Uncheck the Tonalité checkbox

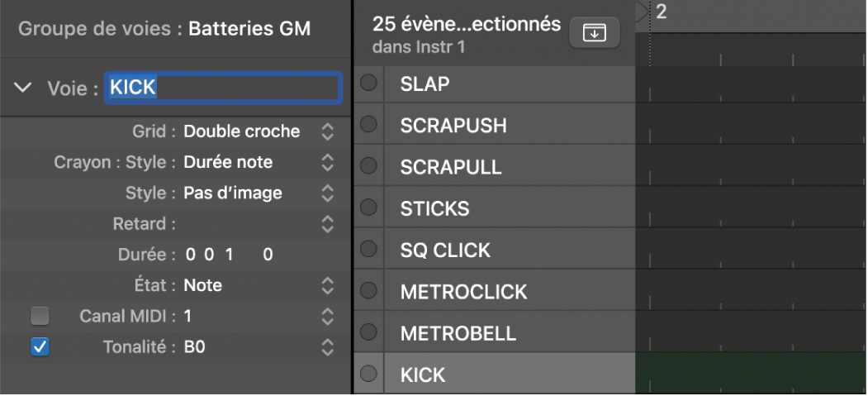pos(40,347)
